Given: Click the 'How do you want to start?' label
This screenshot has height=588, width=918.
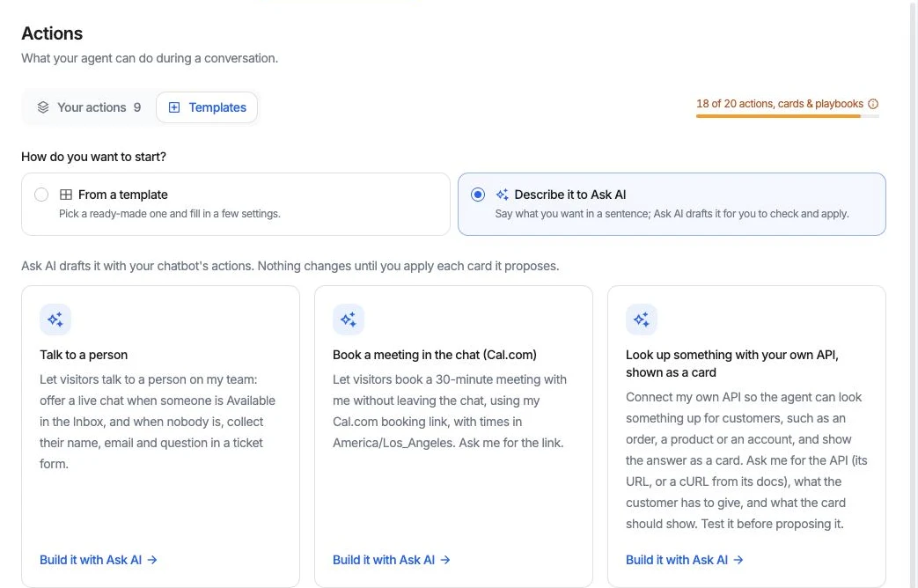Looking at the screenshot, I should point(93,157).
